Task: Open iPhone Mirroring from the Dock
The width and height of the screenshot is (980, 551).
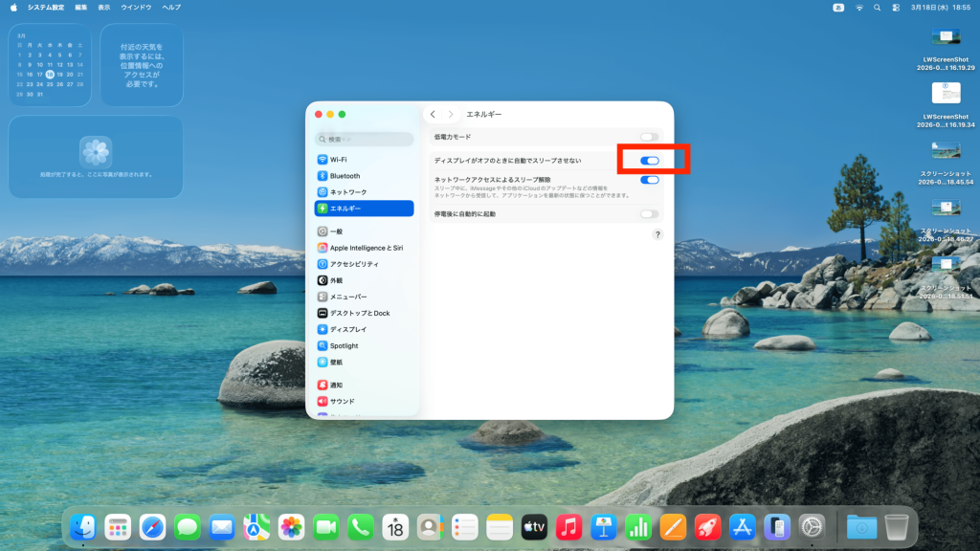Action: click(x=777, y=527)
